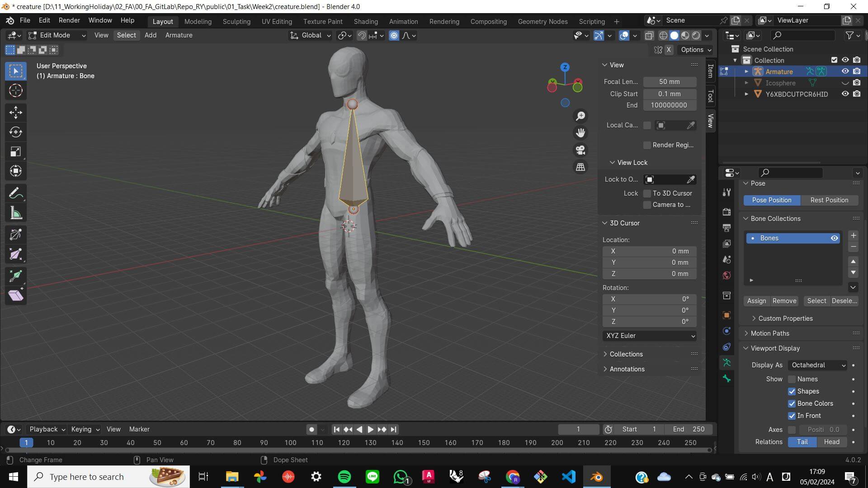Click the play animation button
This screenshot has width=868, height=488.
pos(370,429)
